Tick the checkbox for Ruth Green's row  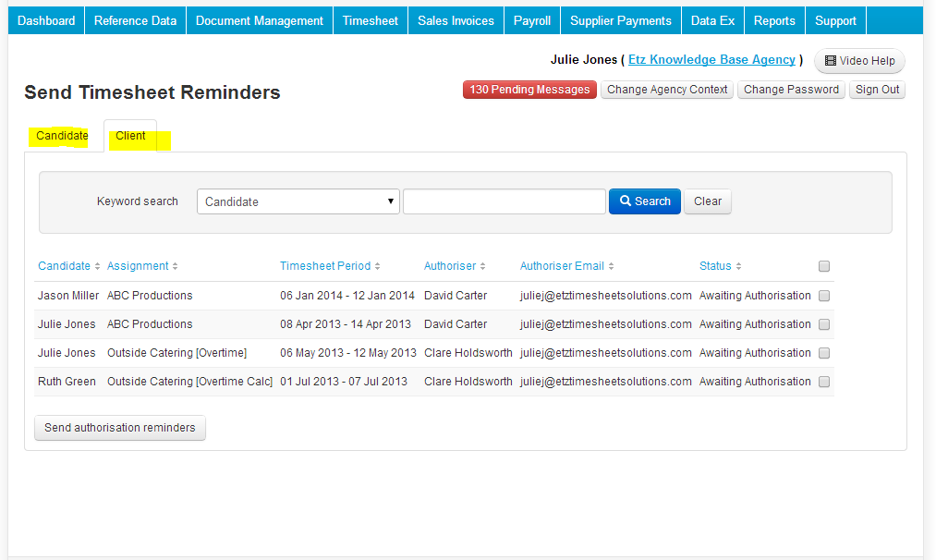[824, 382]
